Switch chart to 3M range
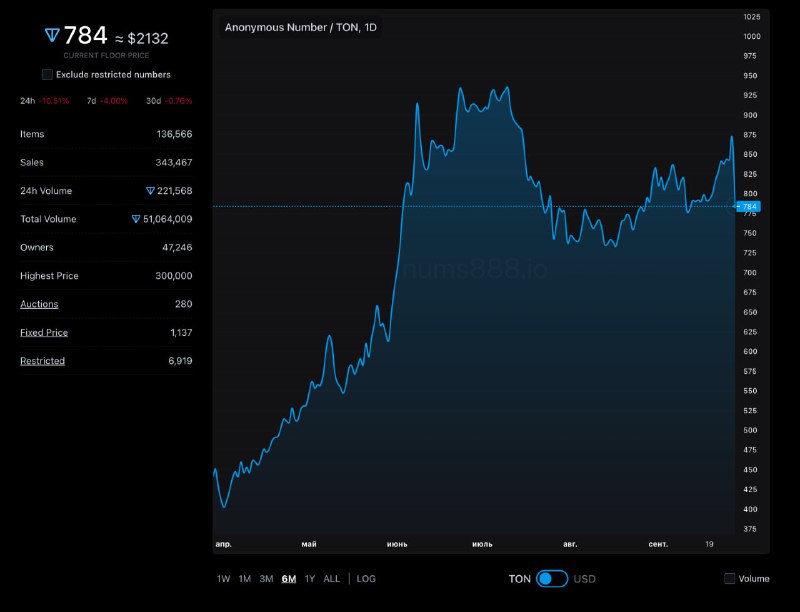This screenshot has height=612, width=800. point(266,579)
